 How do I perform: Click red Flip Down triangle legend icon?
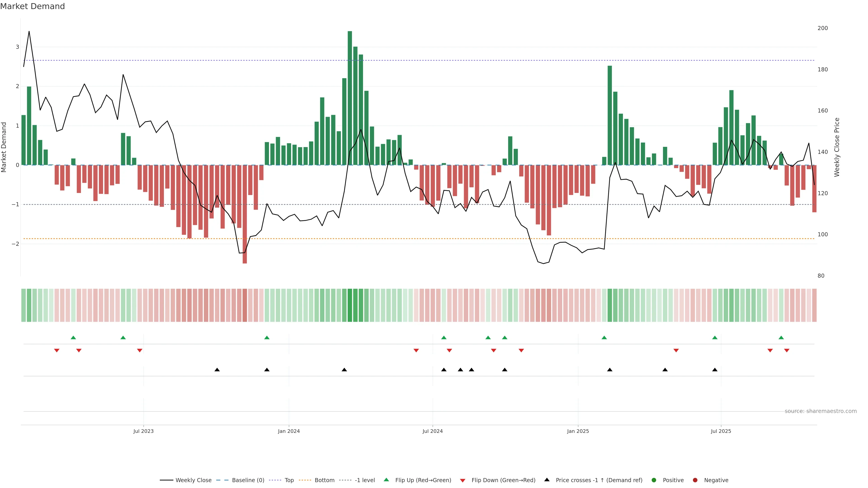point(463,480)
